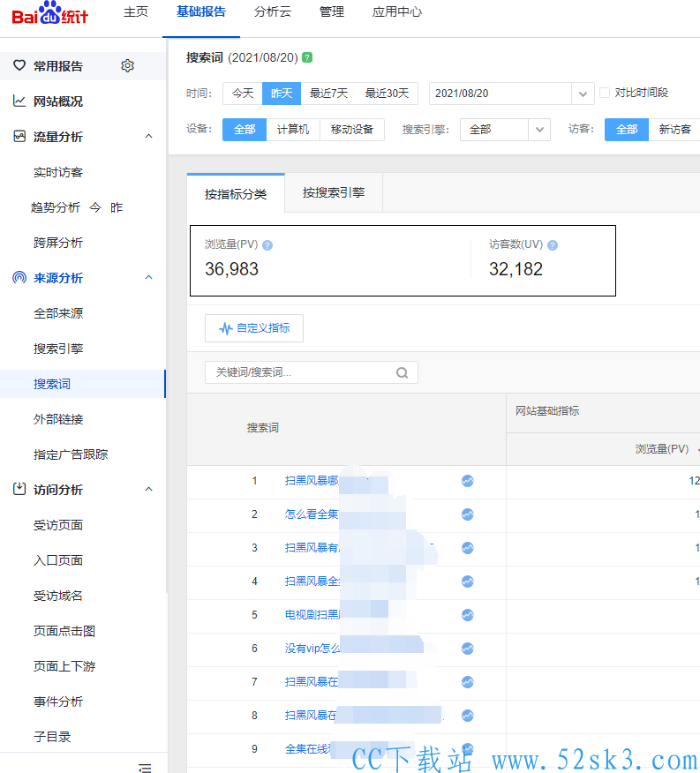700x773 pixels.
Task: Open 外部链接 in sidebar
Action: click(58, 419)
